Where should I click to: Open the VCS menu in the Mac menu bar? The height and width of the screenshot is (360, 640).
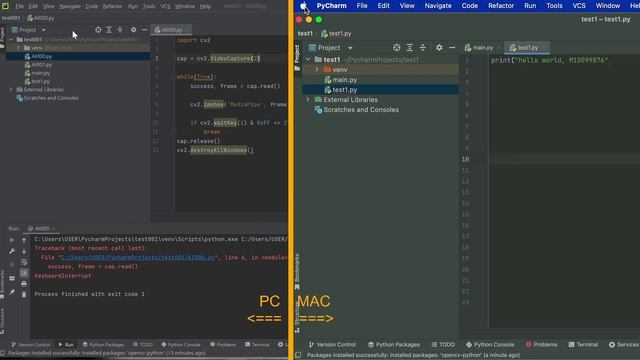click(579, 6)
